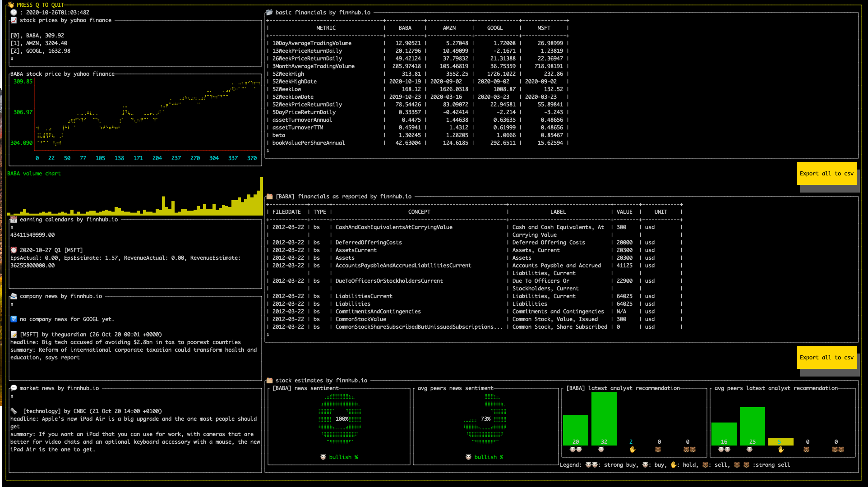Click the basic financials folder icon

269,13
